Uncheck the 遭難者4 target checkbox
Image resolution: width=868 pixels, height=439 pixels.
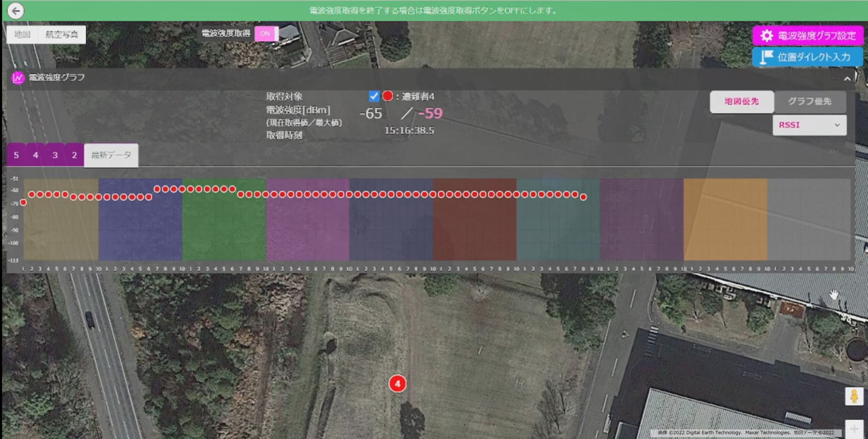click(374, 96)
